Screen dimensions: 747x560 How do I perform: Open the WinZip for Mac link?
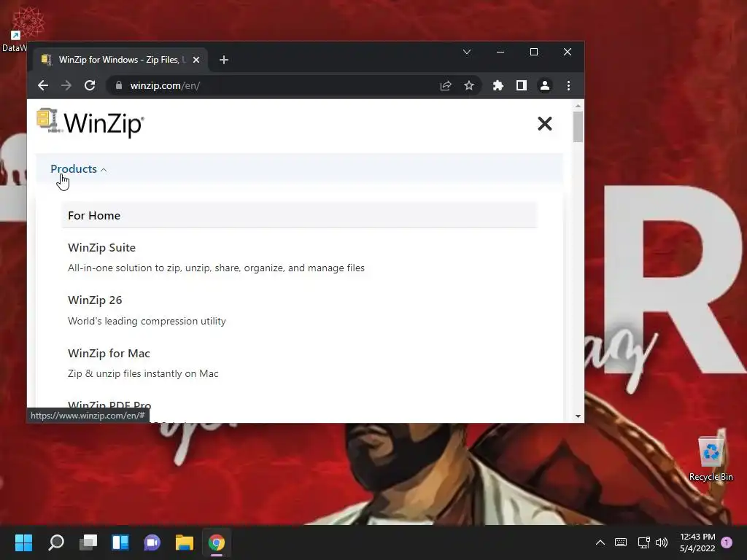click(109, 354)
